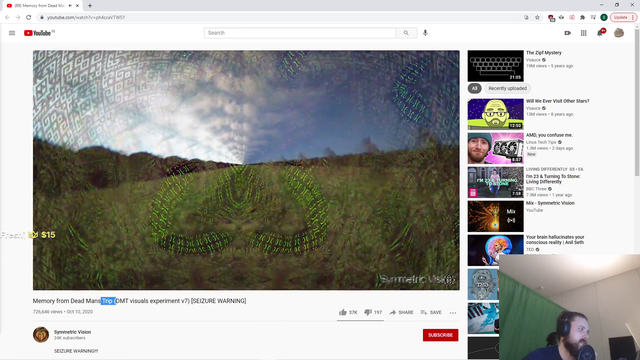This screenshot has height=360, width=640.
Task: Go to YouTube home via logo
Action: (x=39, y=33)
